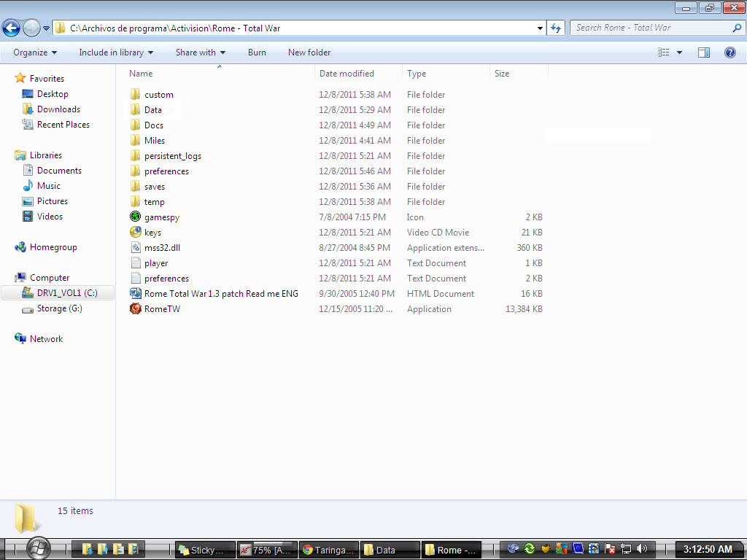747x560 pixels.
Task: Click the Burn toolbar button
Action: point(257,52)
